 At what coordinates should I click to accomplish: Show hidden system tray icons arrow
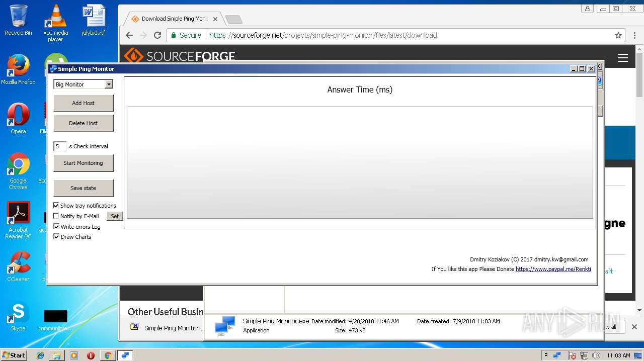[546, 355]
